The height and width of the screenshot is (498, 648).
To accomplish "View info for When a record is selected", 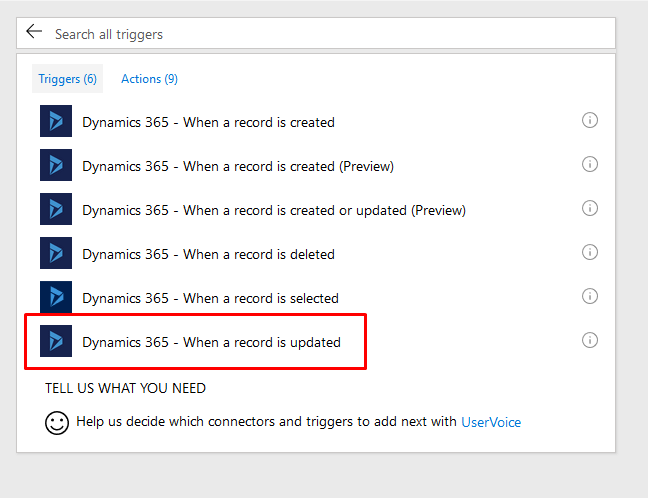I will click(590, 296).
